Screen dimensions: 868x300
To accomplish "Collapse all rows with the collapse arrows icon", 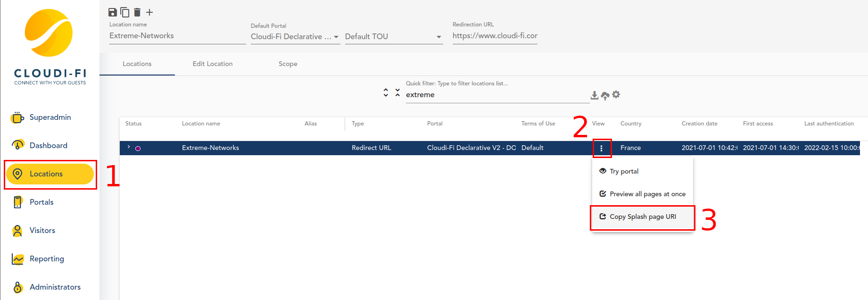I will click(397, 92).
